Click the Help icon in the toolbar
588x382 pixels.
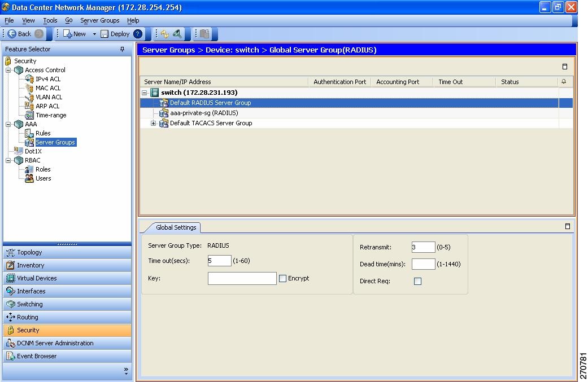point(138,34)
